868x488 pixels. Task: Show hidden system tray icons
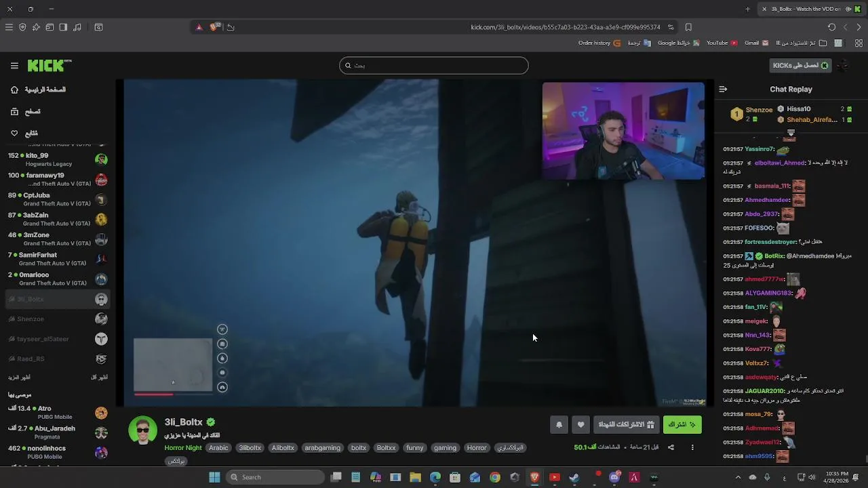click(x=738, y=477)
